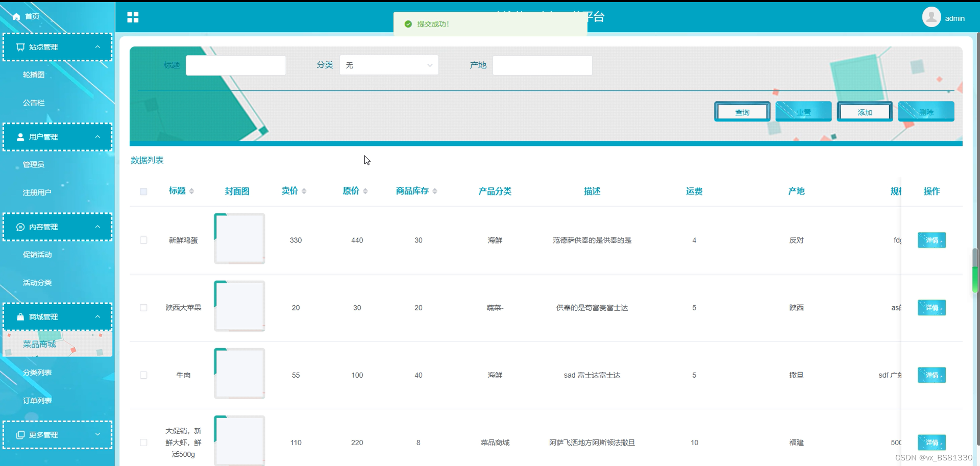Open 详情 for 新鲜鸡蛋 row

point(932,240)
